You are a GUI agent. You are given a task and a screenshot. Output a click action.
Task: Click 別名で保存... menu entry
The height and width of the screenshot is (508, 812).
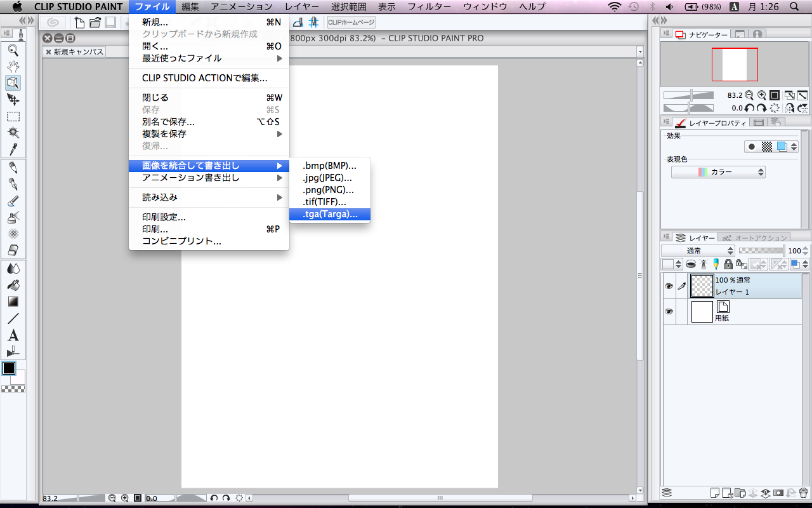click(x=209, y=122)
